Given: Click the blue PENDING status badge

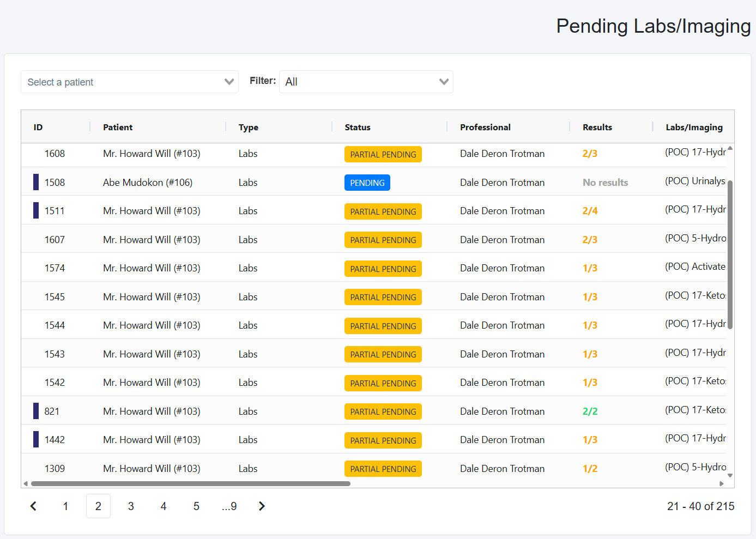Looking at the screenshot, I should click(367, 183).
